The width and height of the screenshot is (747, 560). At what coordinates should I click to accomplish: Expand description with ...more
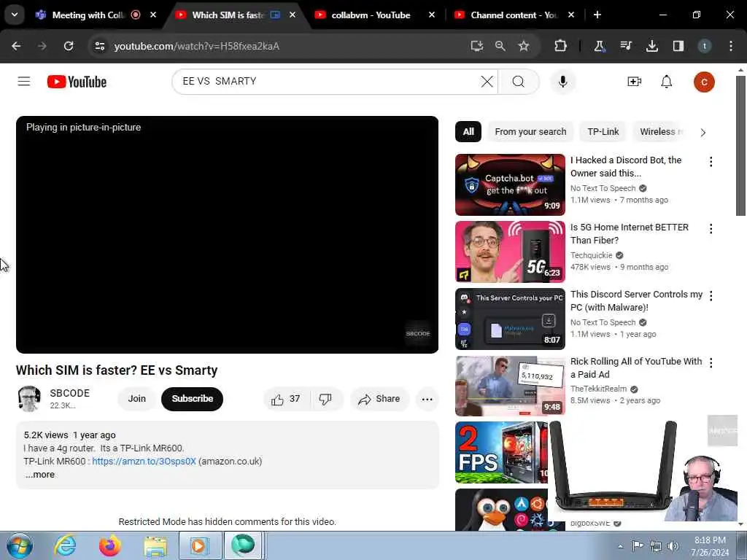click(x=40, y=475)
